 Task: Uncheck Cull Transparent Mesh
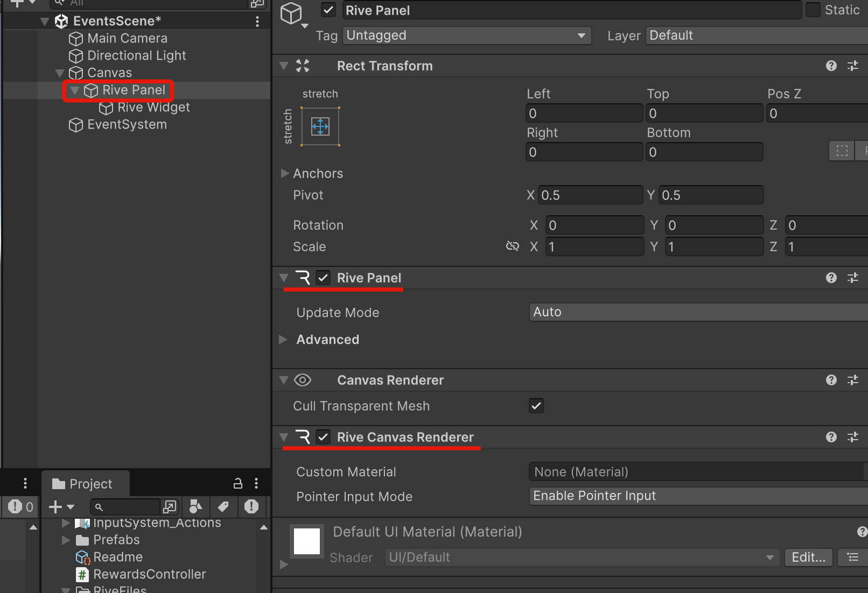tap(536, 406)
